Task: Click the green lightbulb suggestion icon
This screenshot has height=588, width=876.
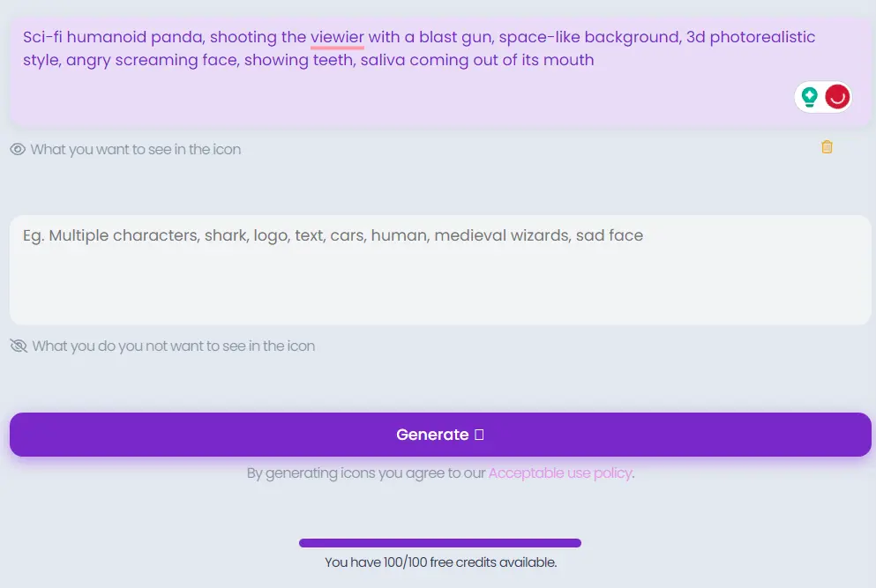Action: pyautogui.click(x=809, y=97)
